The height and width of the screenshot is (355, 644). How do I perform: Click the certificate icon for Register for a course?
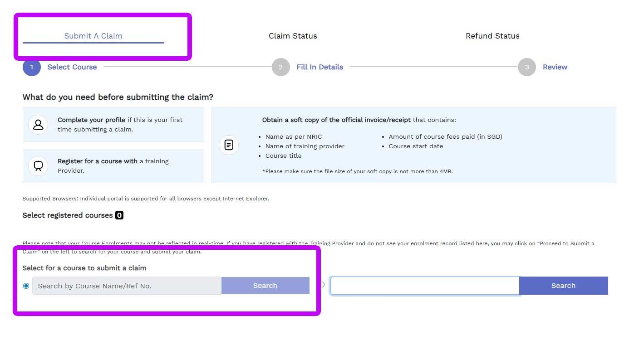pyautogui.click(x=38, y=166)
